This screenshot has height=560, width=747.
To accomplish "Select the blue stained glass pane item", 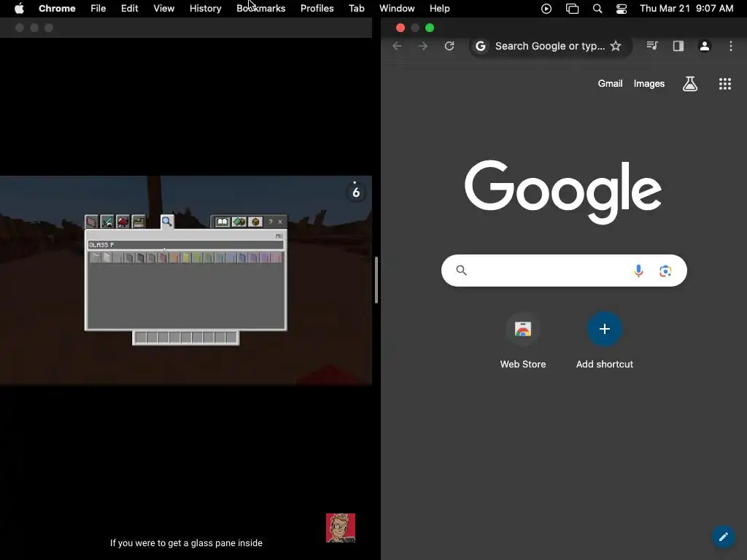I will pos(242,257).
